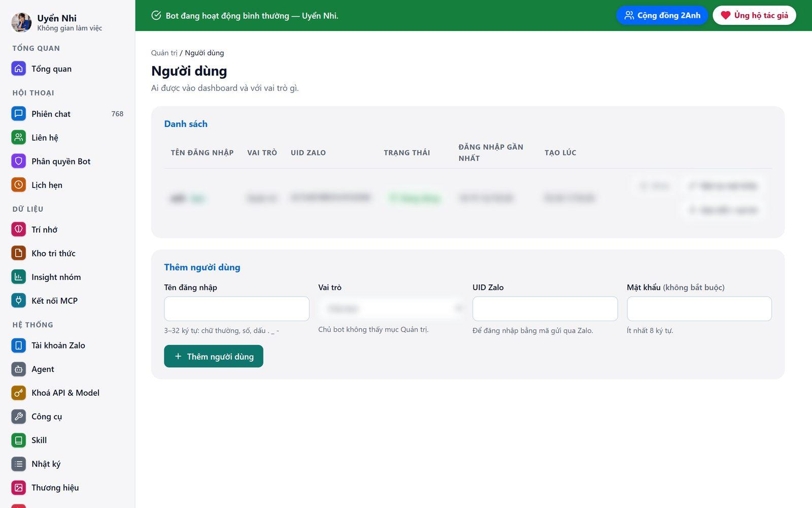Click the Kho tri thức document icon

(x=19, y=253)
